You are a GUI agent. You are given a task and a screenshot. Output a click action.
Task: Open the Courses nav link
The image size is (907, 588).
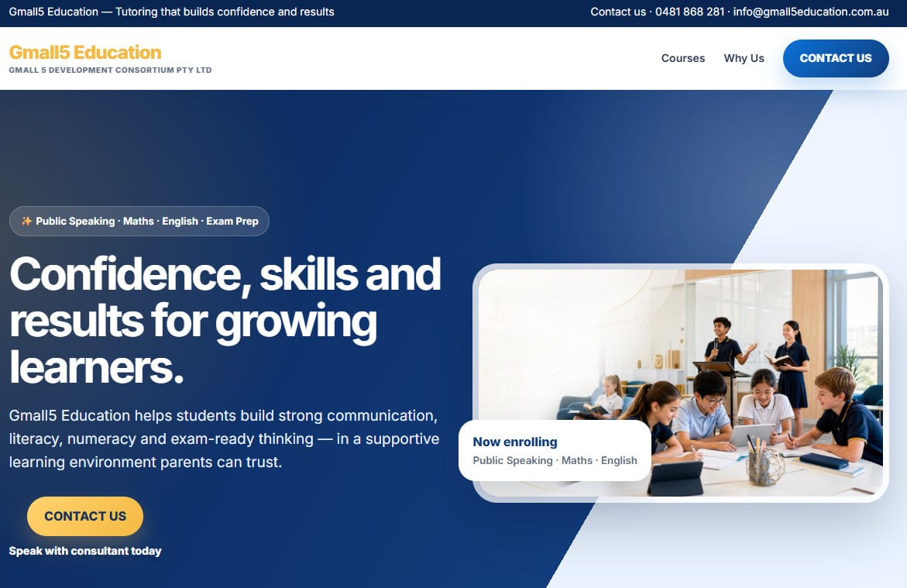tap(683, 58)
